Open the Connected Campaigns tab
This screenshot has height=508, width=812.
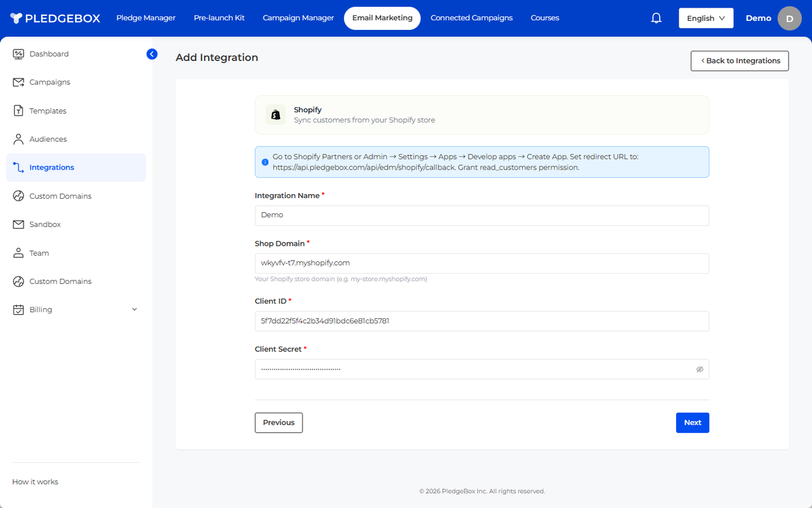(471, 18)
